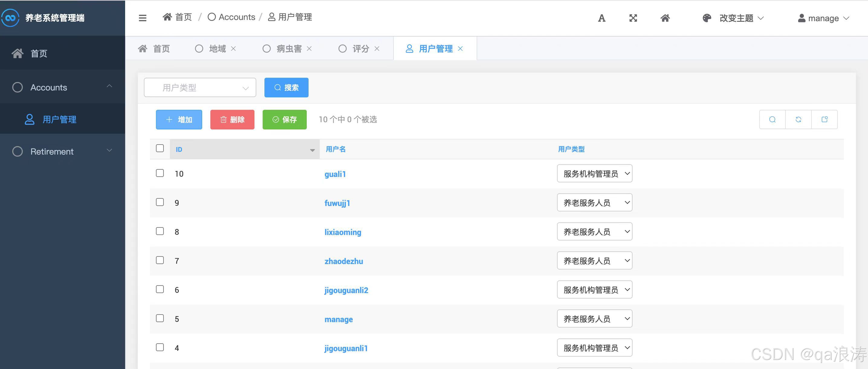Click the table export icon
Viewport: 868px width, 369px height.
pyautogui.click(x=824, y=119)
